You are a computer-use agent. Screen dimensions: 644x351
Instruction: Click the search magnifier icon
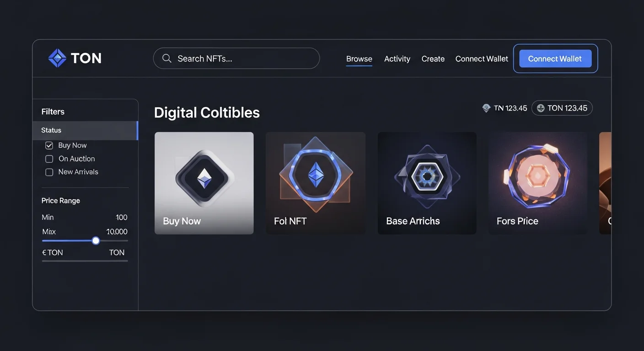click(167, 58)
